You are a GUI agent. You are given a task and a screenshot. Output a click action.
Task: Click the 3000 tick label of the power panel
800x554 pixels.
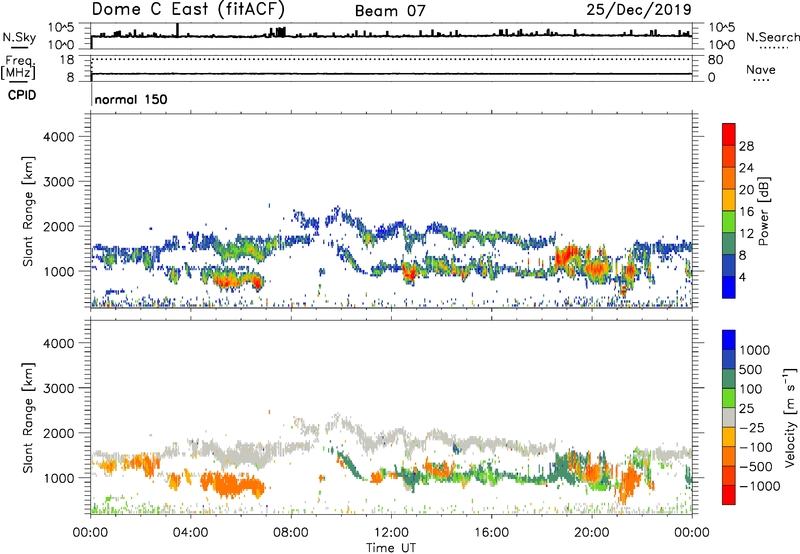[x=59, y=182]
